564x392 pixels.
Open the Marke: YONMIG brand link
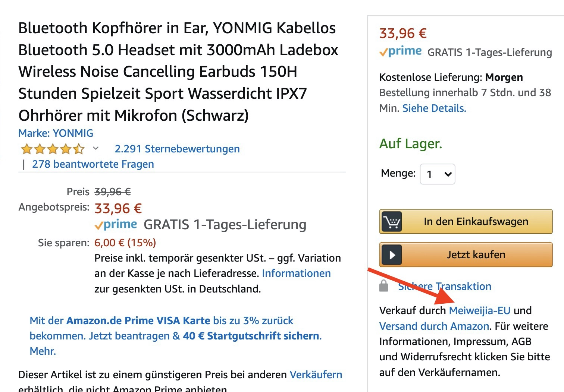coord(56,133)
